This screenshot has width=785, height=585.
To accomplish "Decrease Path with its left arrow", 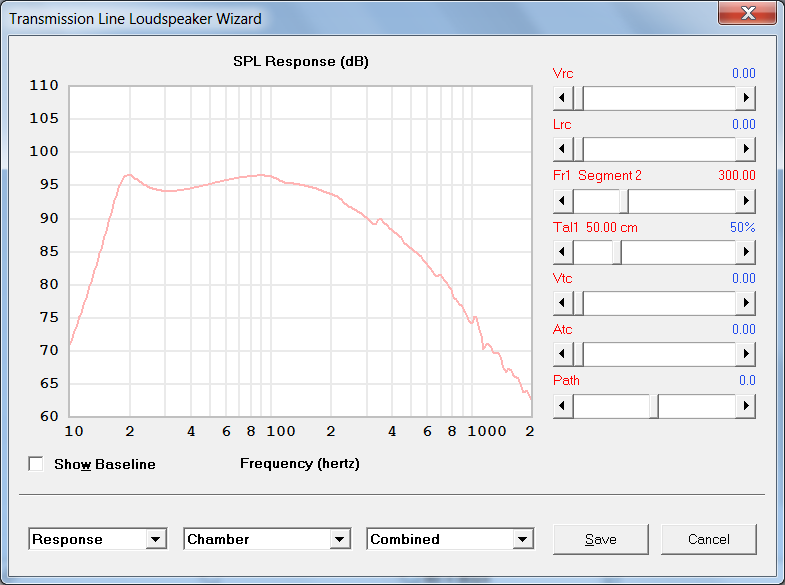I will (x=563, y=406).
